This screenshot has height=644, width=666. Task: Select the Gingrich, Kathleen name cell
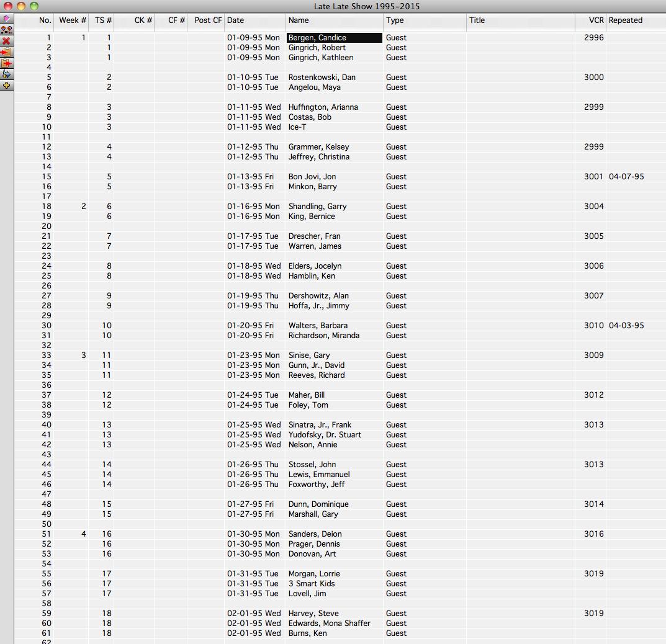click(x=335, y=57)
